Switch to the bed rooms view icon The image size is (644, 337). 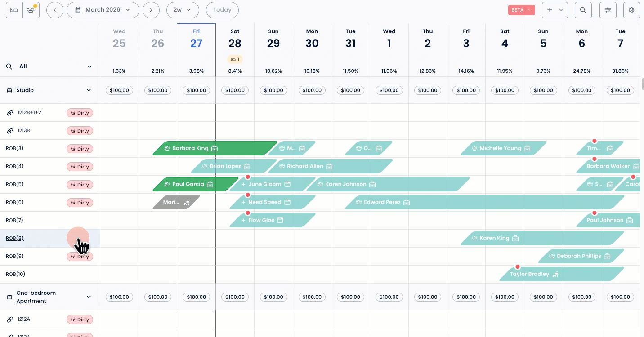(14, 10)
